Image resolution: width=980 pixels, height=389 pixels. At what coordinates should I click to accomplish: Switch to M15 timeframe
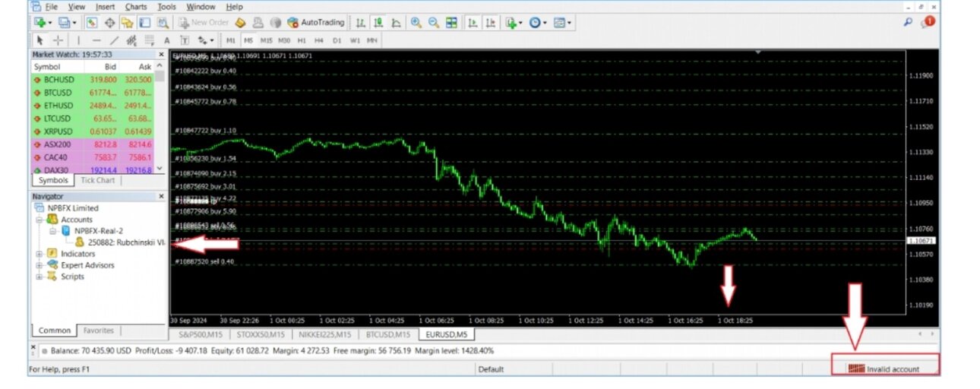click(266, 40)
